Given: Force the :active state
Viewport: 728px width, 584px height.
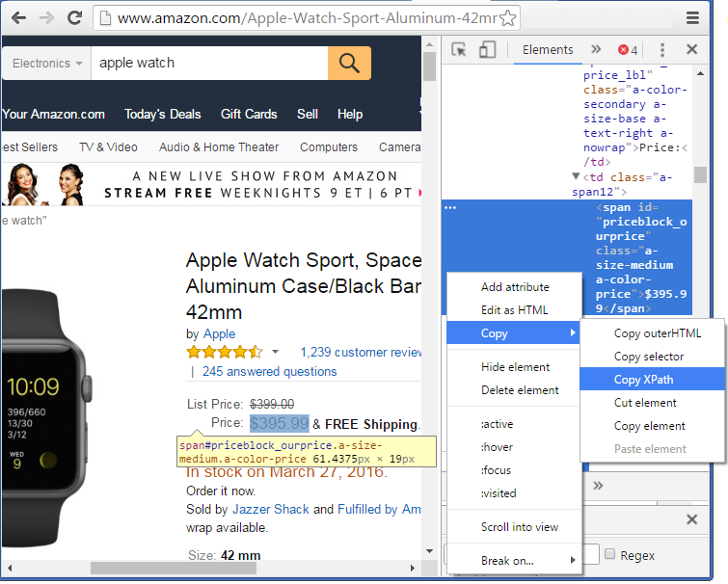Looking at the screenshot, I should tap(514, 424).
